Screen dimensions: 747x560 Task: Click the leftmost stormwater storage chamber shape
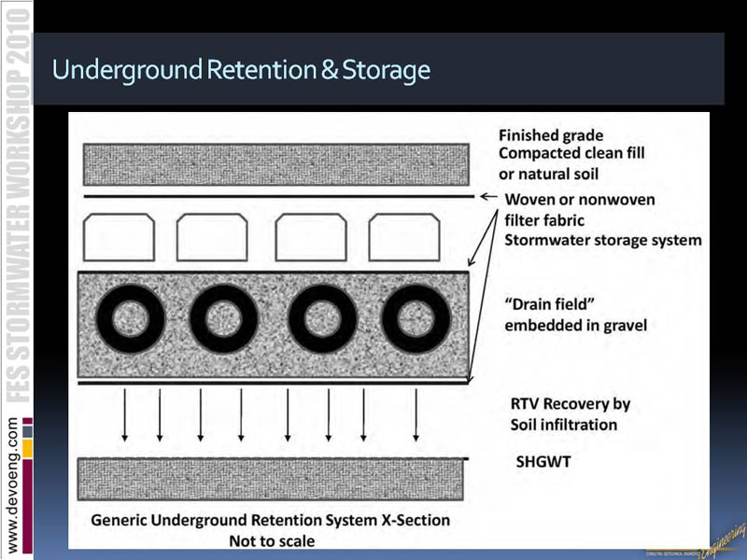120,237
